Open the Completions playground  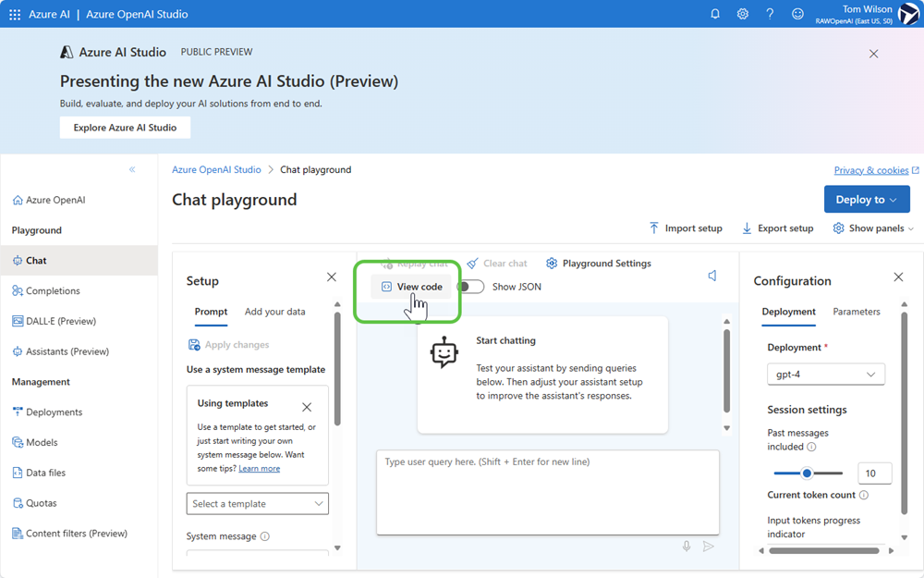(46, 290)
